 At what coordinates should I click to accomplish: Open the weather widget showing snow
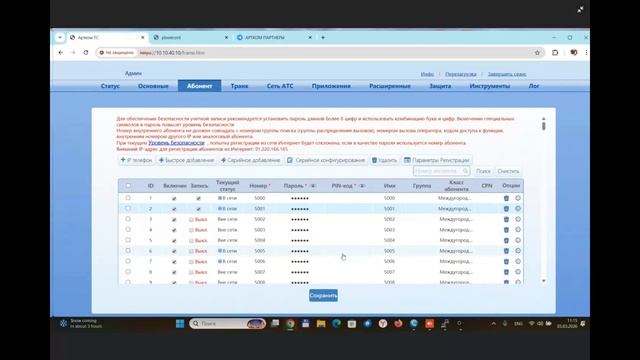(81, 324)
